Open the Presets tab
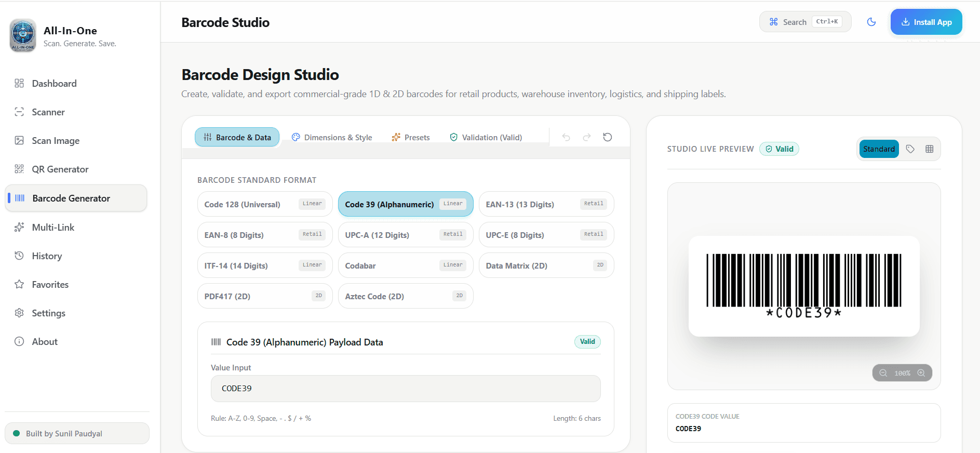Image resolution: width=980 pixels, height=453 pixels. pos(411,137)
